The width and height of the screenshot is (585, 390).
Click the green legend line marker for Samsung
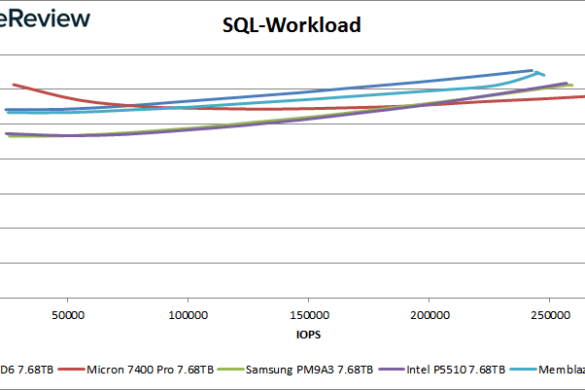click(231, 369)
